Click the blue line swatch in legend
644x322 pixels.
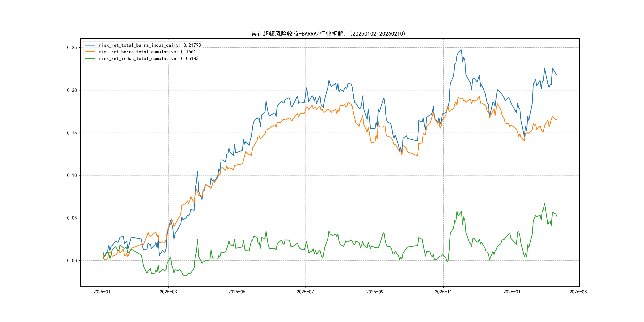90,45
